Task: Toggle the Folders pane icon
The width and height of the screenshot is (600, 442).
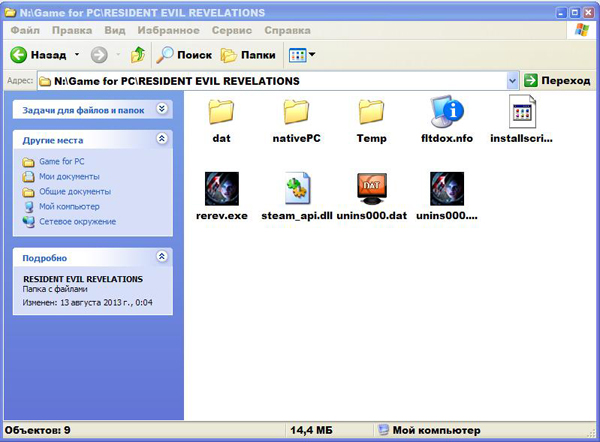Action: point(228,55)
